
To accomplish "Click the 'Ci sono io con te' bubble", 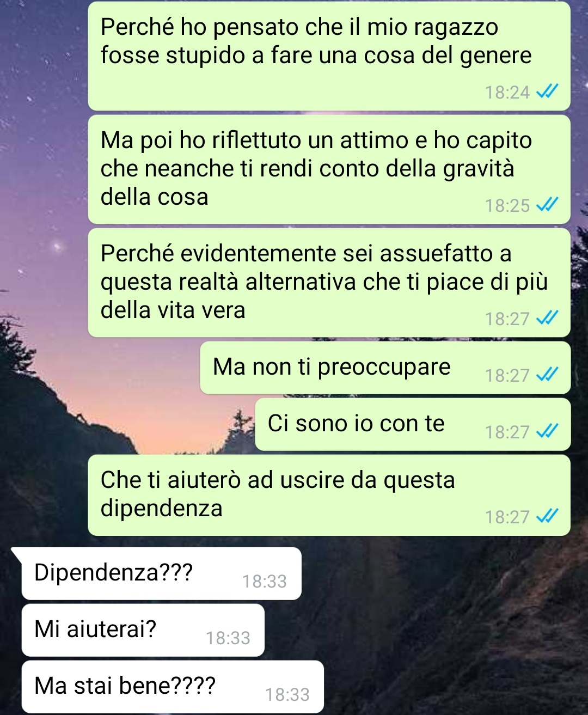I will [413, 424].
